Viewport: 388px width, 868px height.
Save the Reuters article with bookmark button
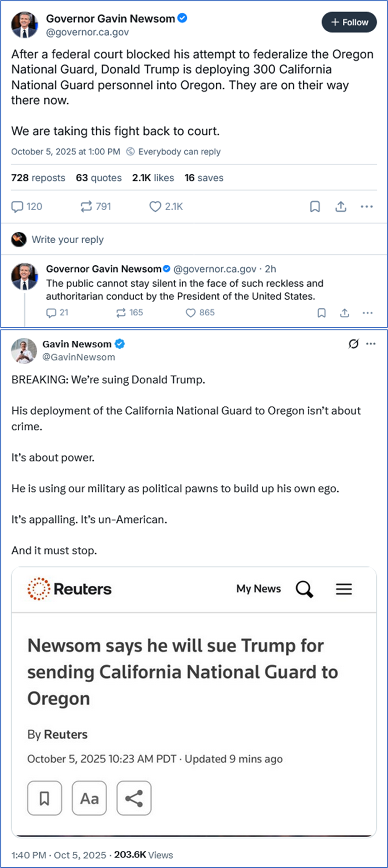(45, 798)
